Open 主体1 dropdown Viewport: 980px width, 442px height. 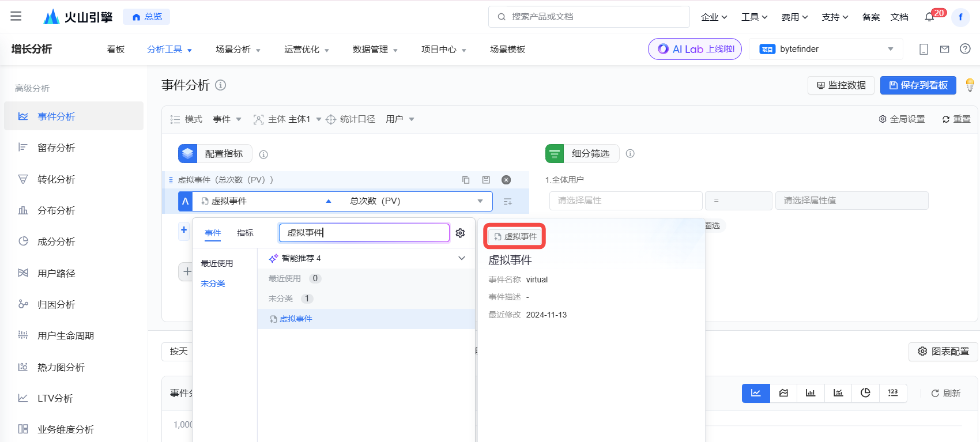click(304, 119)
